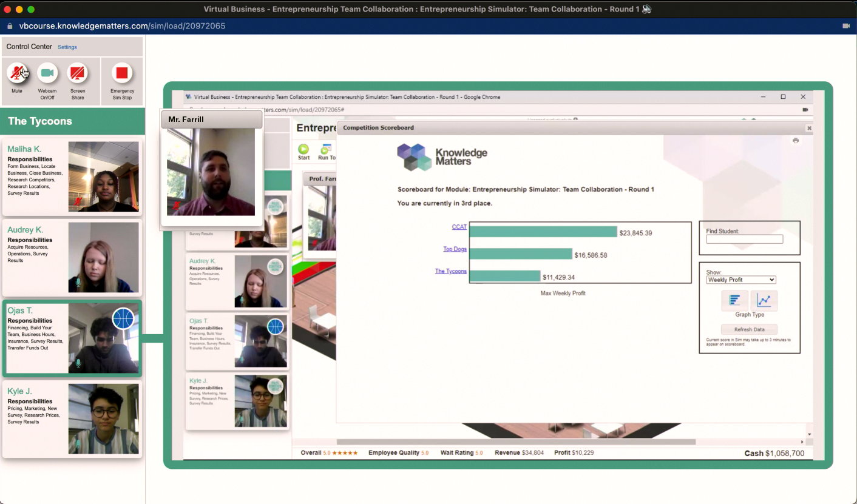
Task: Click the basketball badge on Ojas T.
Action: (123, 318)
